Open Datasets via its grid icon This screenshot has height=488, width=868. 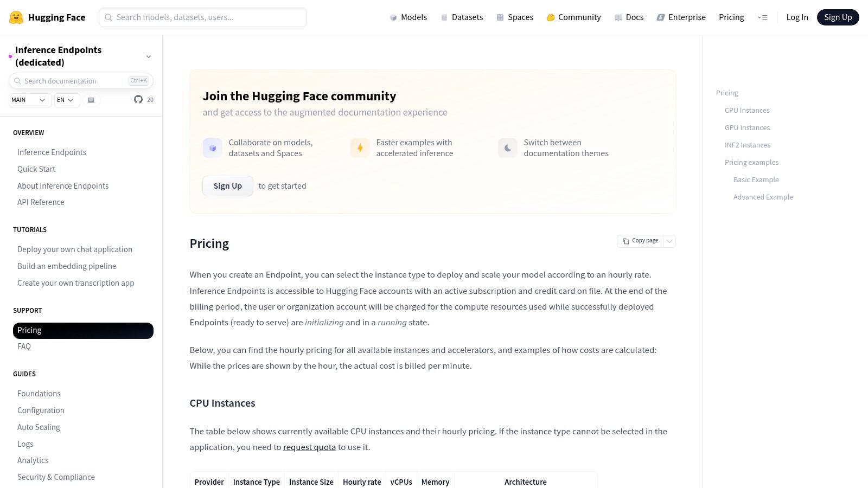pos(443,17)
